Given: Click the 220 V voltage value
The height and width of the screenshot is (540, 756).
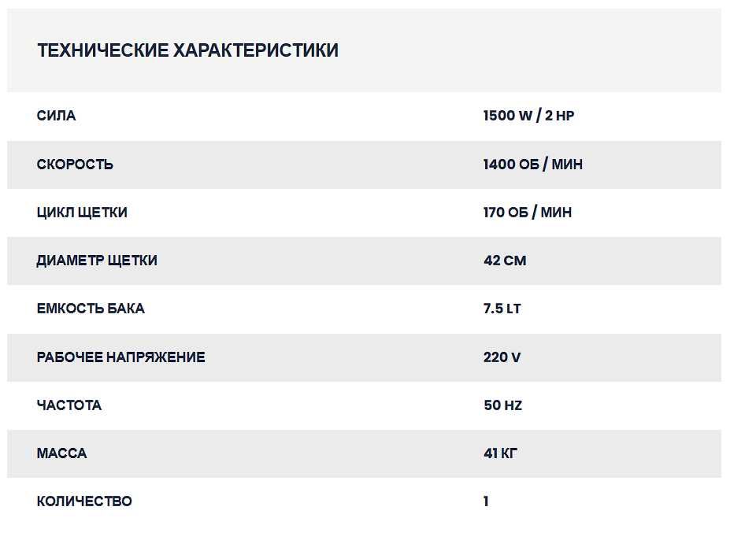Looking at the screenshot, I should click(502, 357).
